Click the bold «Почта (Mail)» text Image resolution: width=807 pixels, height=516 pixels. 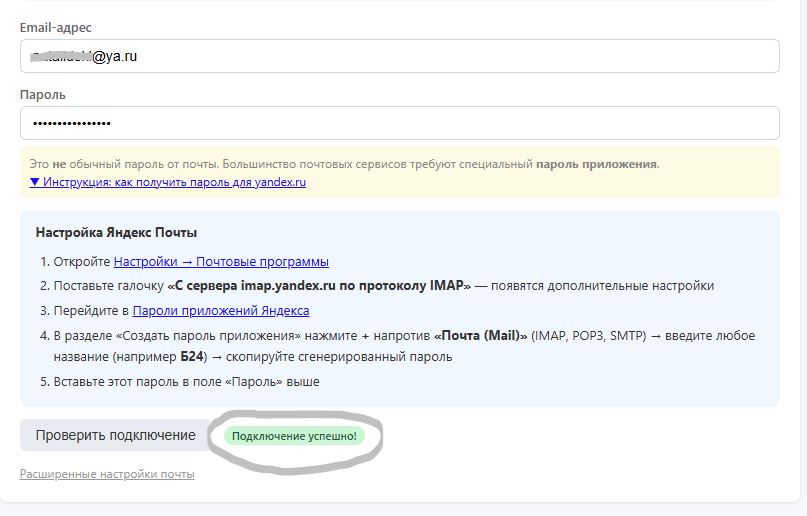click(480, 335)
